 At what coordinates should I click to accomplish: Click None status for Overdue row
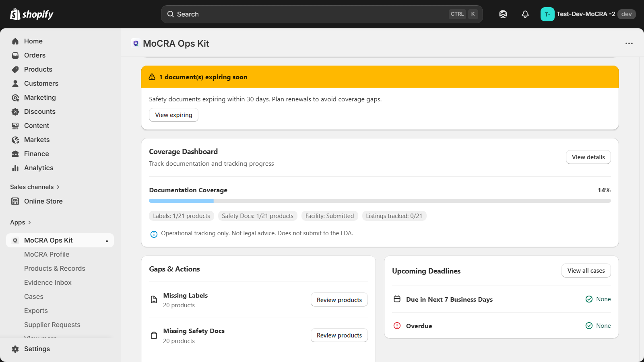pos(598,325)
